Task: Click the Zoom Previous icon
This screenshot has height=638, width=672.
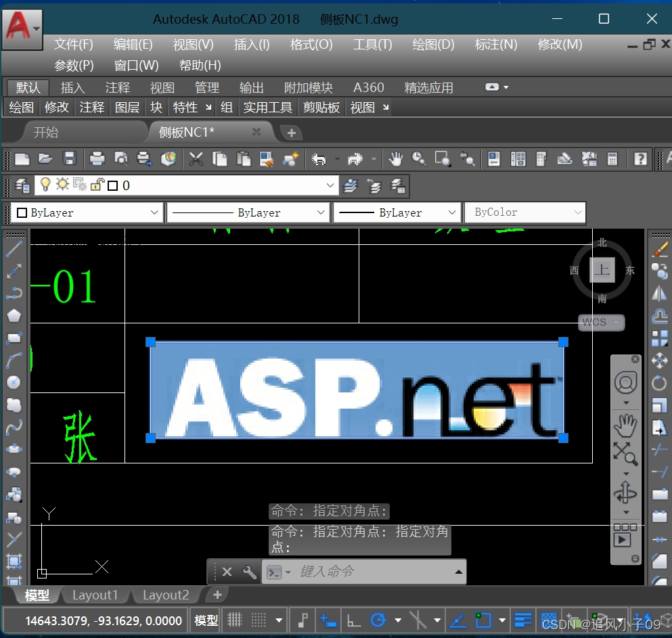Action: (x=467, y=160)
